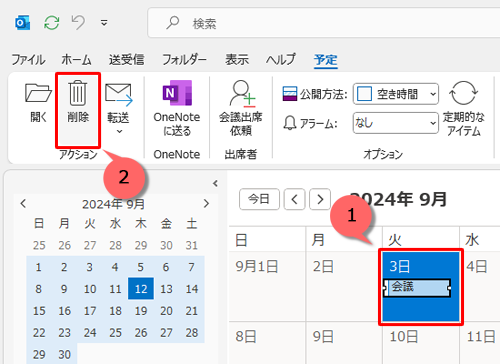Select day 28 in September mini calendar

192,332
